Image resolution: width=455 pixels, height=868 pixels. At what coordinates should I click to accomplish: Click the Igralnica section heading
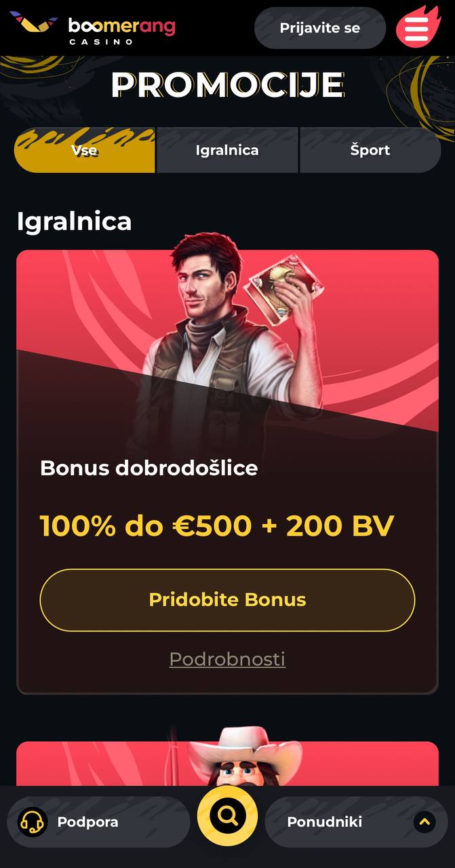coord(75,222)
